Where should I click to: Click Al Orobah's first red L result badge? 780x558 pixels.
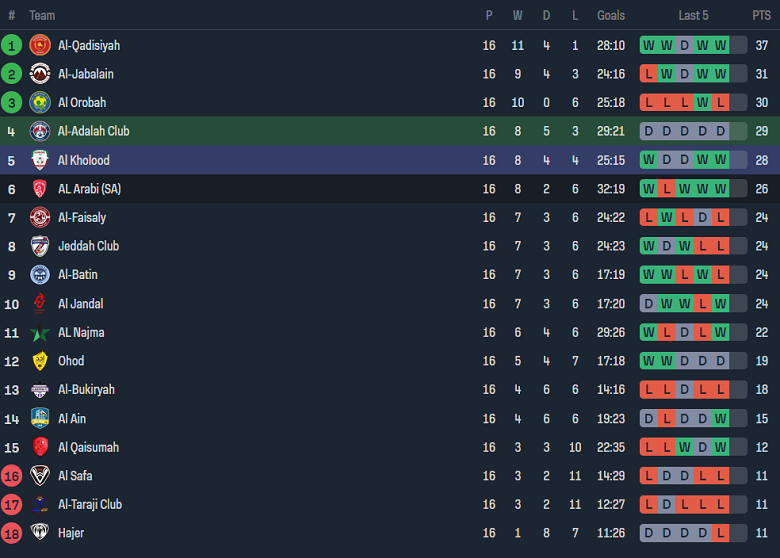[x=649, y=102]
